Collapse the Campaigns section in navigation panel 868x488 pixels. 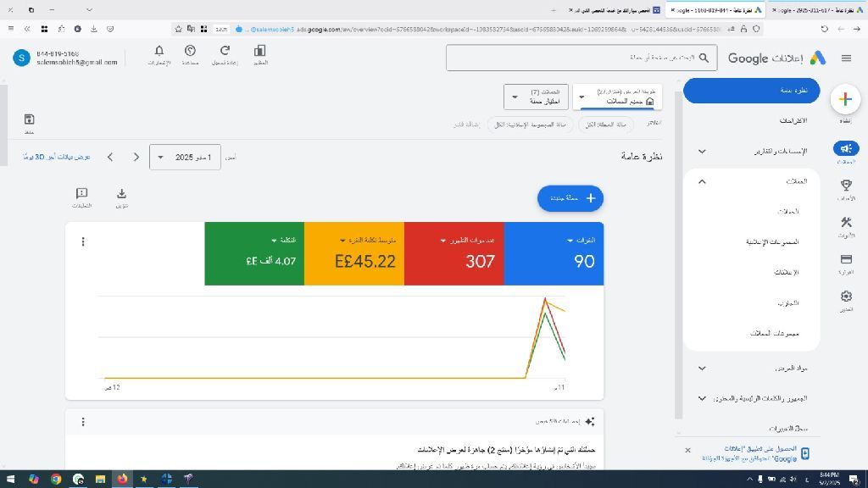coord(702,181)
